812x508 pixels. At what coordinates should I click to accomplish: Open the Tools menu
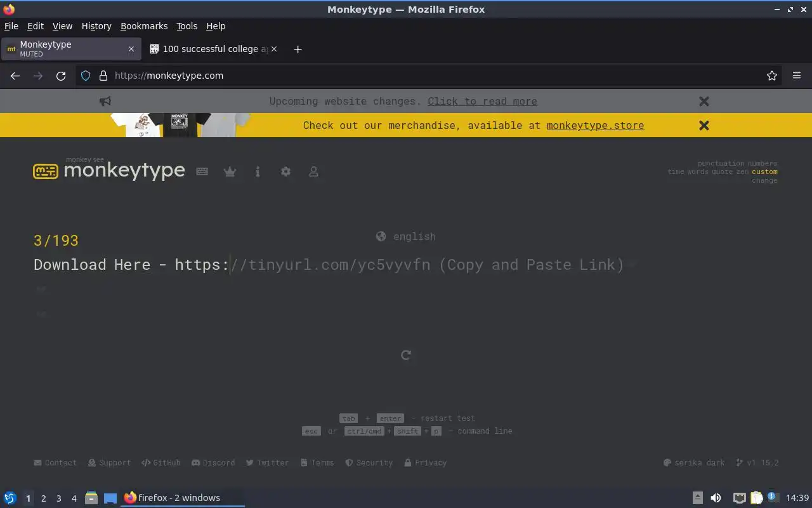pyautogui.click(x=187, y=26)
